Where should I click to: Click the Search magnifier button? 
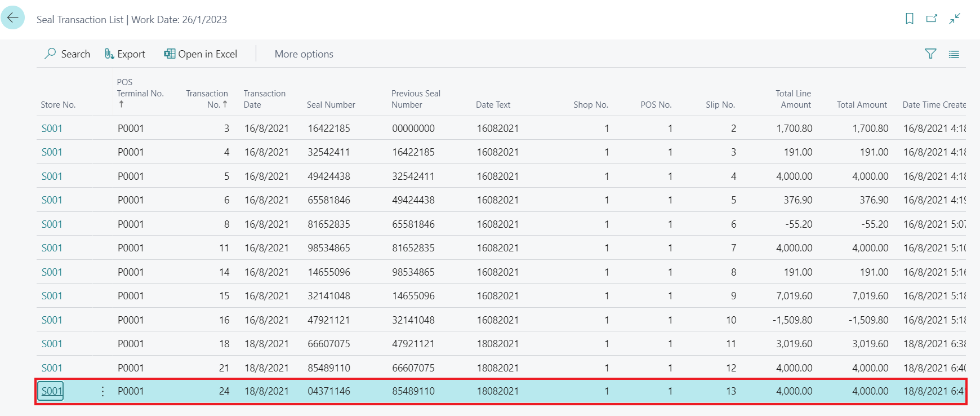point(67,54)
